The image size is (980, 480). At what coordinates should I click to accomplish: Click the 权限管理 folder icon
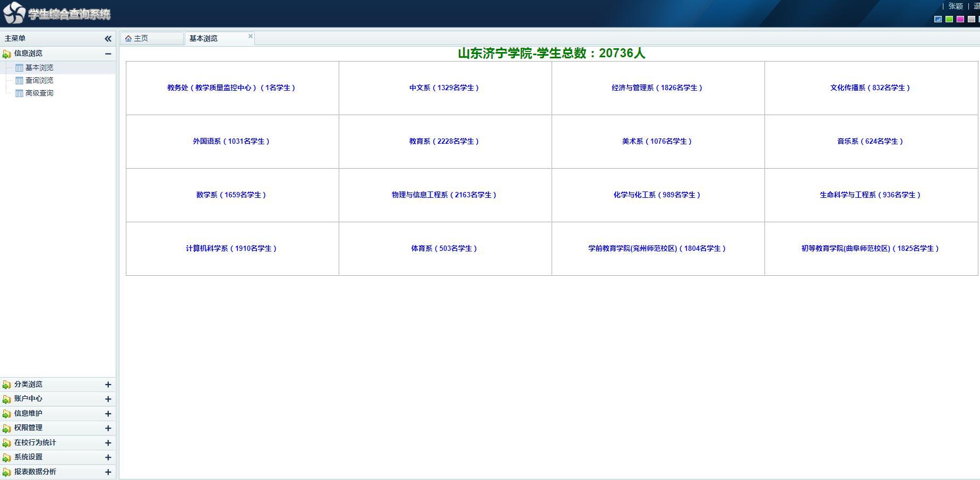[7, 428]
